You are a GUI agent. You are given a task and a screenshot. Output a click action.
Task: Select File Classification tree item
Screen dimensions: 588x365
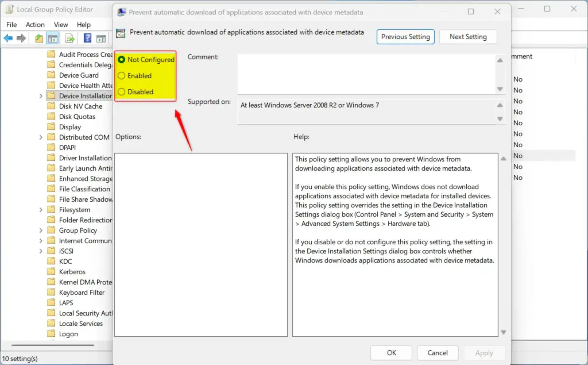(x=84, y=189)
